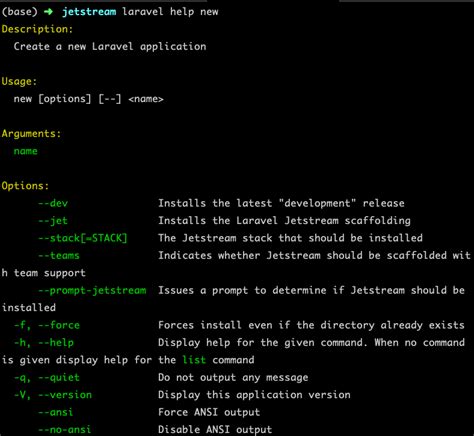This screenshot has width=474, height=436.
Task: Click 'Force ANSI output' text
Action: 209,412
